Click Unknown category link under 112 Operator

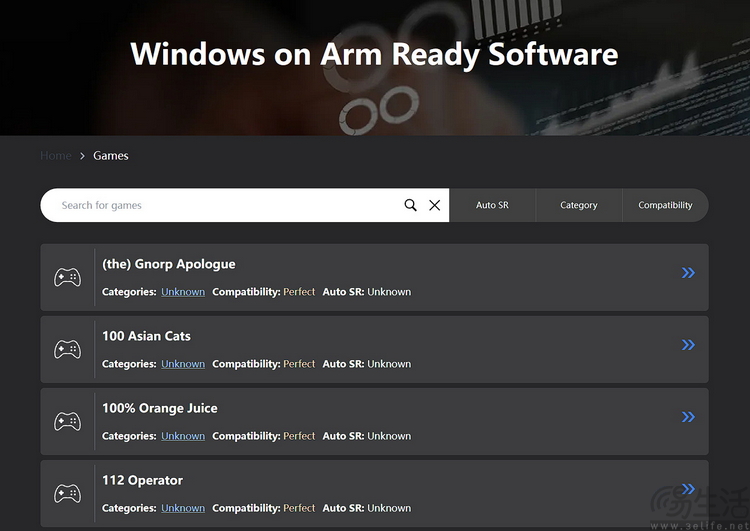coord(183,508)
